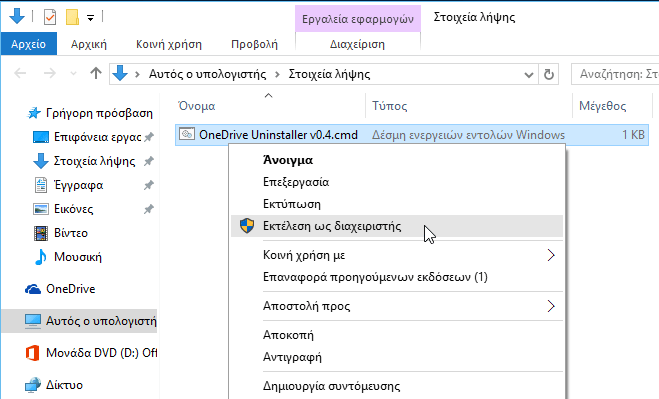
Task: Expand the chevron after Αυτός ο υπολογιστής in breadcrumb
Action: click(x=277, y=74)
